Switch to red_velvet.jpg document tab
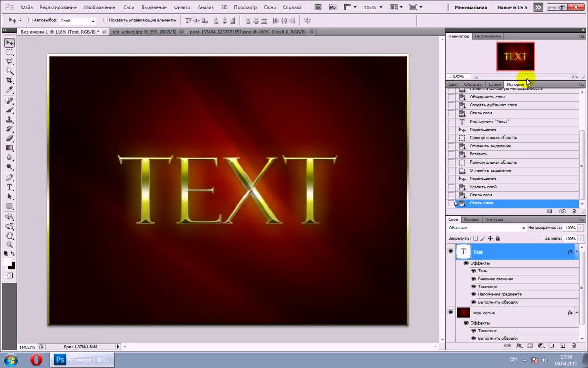588x368 pixels. click(144, 32)
